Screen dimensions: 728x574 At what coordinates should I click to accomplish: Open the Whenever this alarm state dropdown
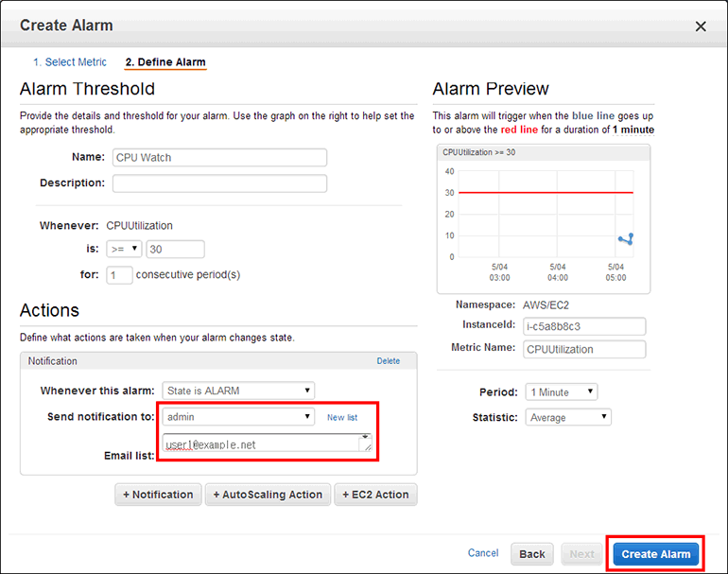(x=237, y=391)
